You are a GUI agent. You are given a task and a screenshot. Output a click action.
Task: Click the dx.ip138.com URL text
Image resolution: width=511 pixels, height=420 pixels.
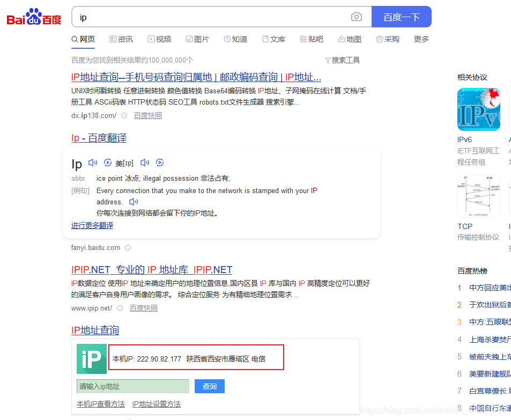pos(94,115)
